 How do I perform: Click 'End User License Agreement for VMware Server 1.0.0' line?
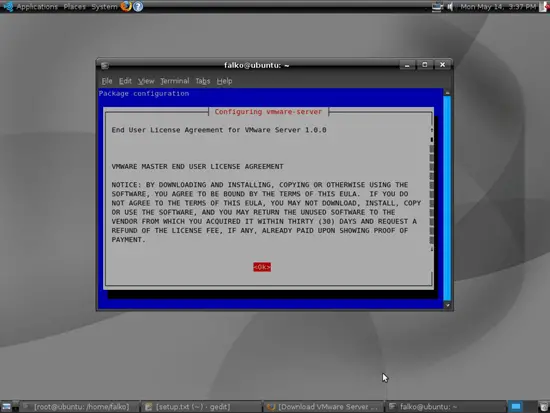(219, 130)
